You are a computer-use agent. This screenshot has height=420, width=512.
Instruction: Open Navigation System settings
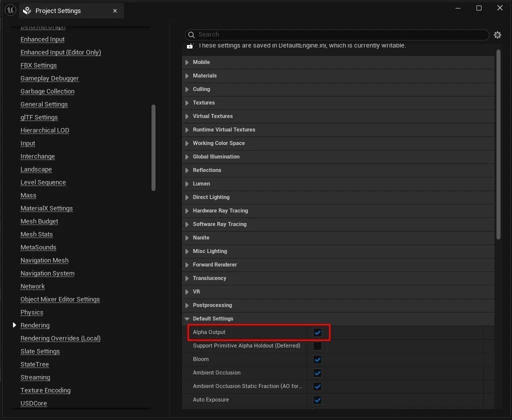(x=47, y=273)
